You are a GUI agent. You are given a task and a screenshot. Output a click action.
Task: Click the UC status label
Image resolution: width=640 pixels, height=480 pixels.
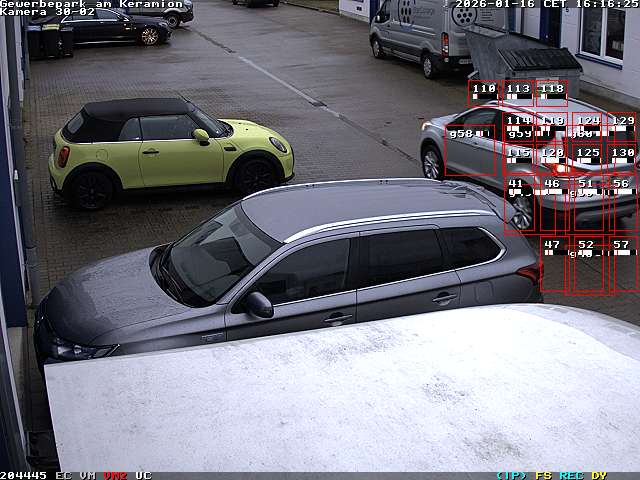coord(143,475)
